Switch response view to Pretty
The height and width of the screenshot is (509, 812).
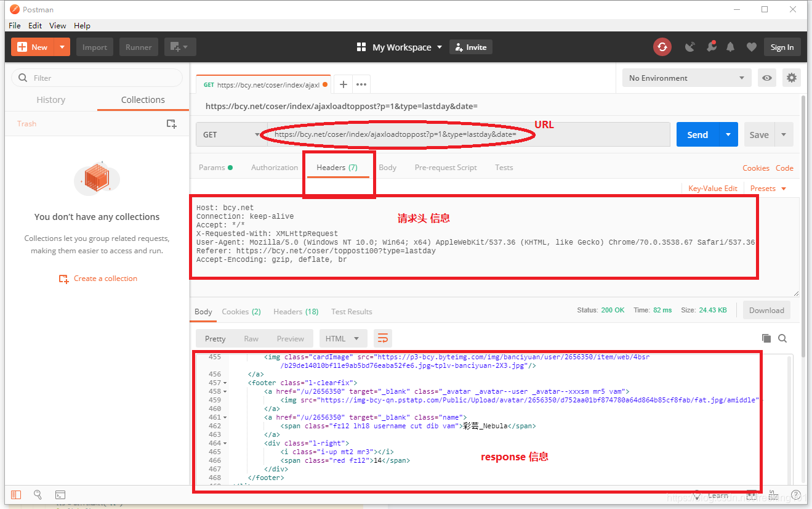[x=215, y=338]
